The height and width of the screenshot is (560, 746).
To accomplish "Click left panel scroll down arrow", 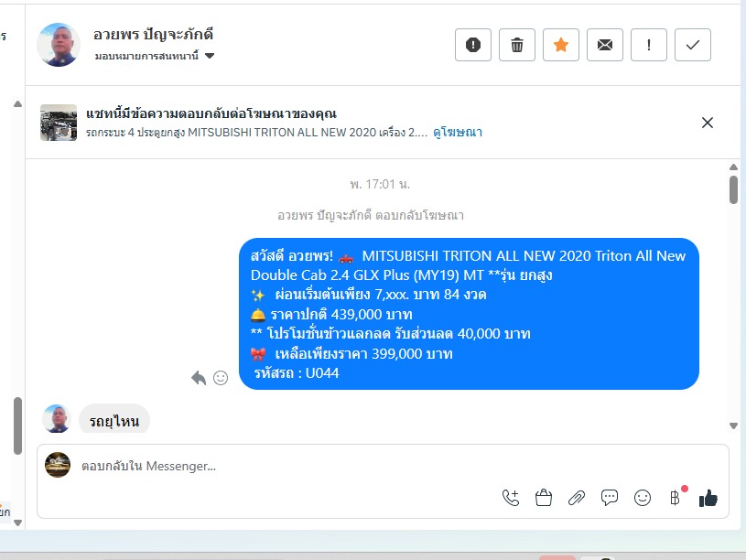I will click(x=17, y=522).
